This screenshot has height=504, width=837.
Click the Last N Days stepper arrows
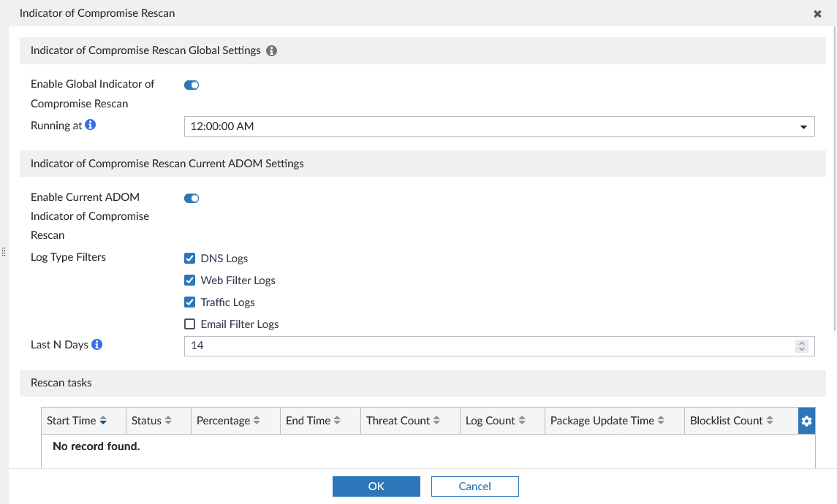[802, 345]
